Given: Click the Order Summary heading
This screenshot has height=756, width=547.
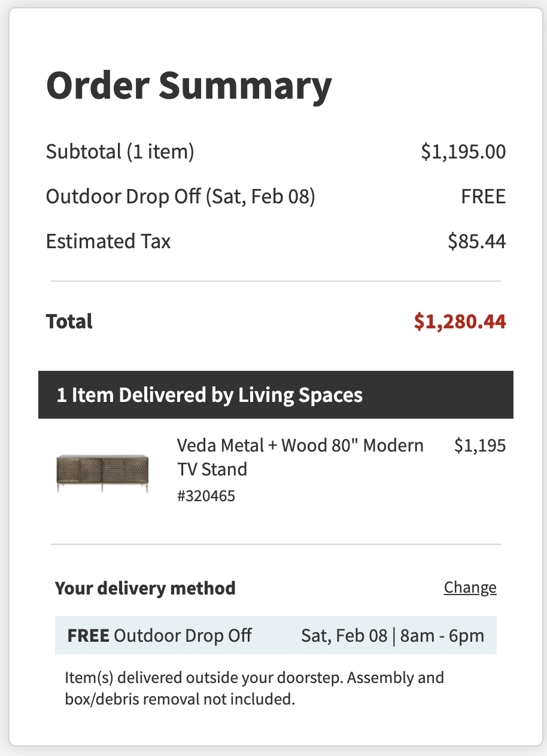Looking at the screenshot, I should 189,86.
